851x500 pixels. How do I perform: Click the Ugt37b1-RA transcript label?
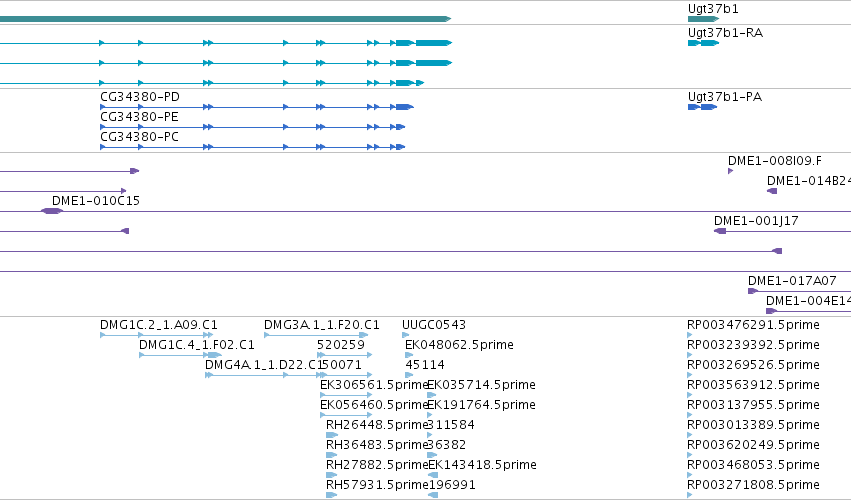click(x=725, y=33)
